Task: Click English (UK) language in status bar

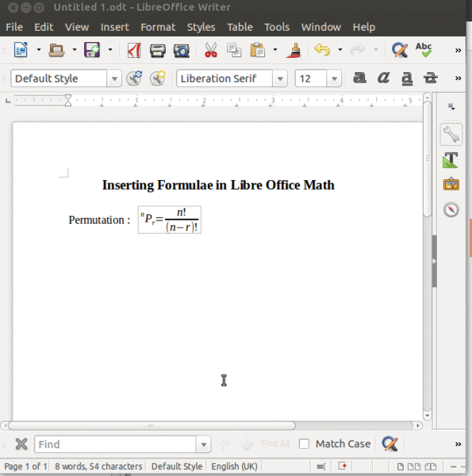Action: coord(234,466)
